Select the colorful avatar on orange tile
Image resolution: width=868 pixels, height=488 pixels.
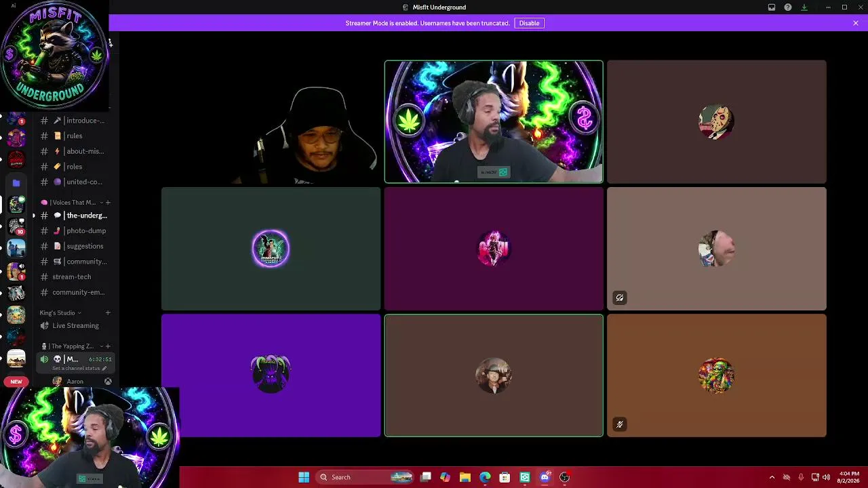tap(717, 375)
